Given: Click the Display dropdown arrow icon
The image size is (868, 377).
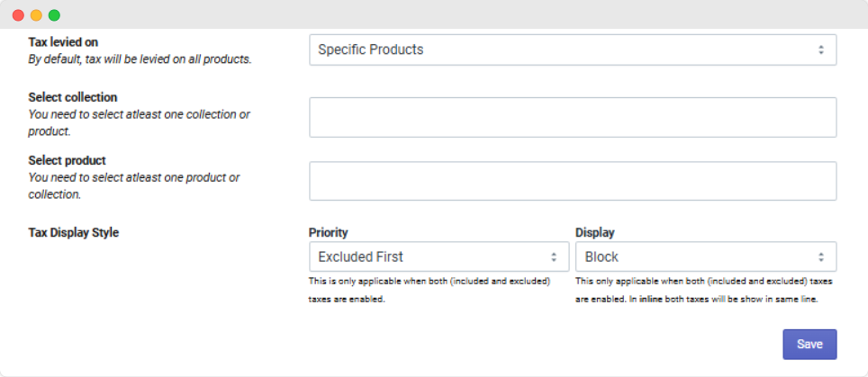Looking at the screenshot, I should click(x=820, y=256).
